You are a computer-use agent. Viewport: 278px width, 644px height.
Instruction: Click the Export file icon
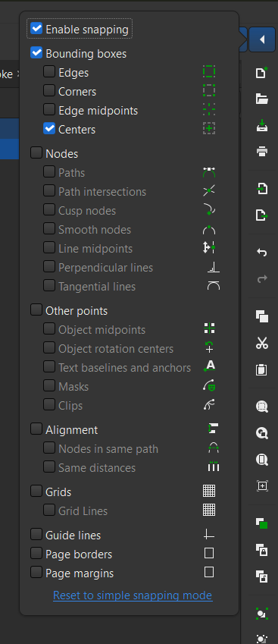(261, 215)
